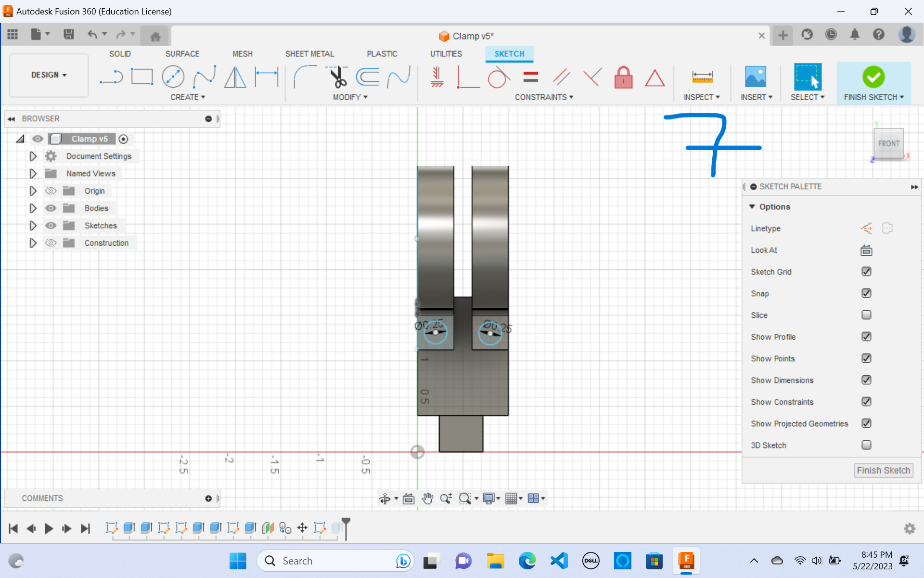Click the Fix/UnFix lock constraint
Image resolution: width=924 pixels, height=578 pixels.
tap(623, 77)
